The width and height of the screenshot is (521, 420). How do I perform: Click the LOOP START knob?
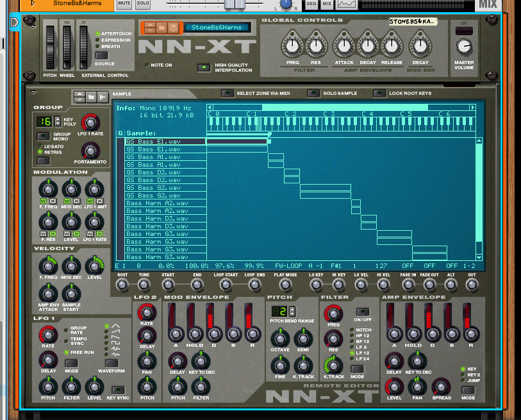click(x=226, y=285)
